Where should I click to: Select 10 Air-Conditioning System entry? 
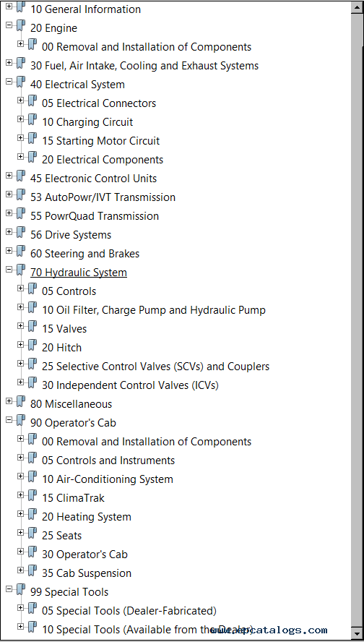107,479
